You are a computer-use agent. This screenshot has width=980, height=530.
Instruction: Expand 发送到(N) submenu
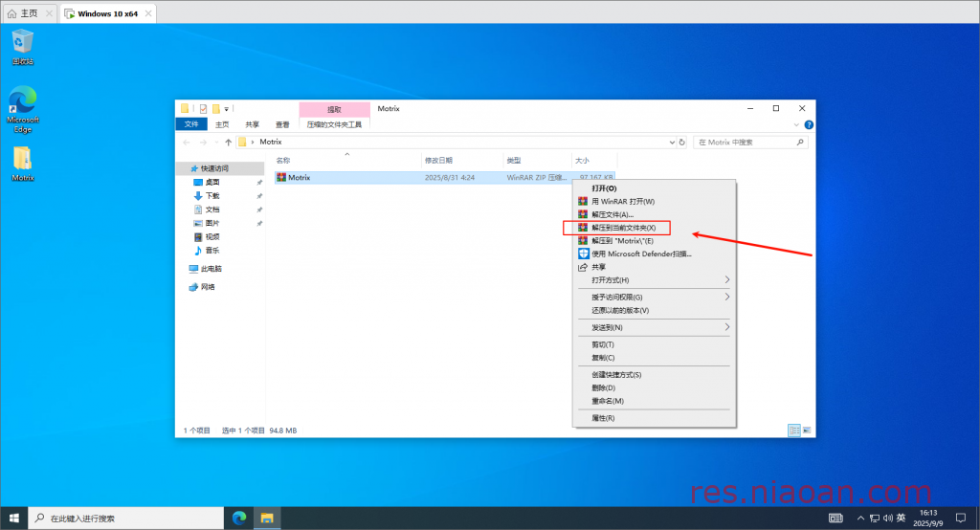[x=727, y=327]
